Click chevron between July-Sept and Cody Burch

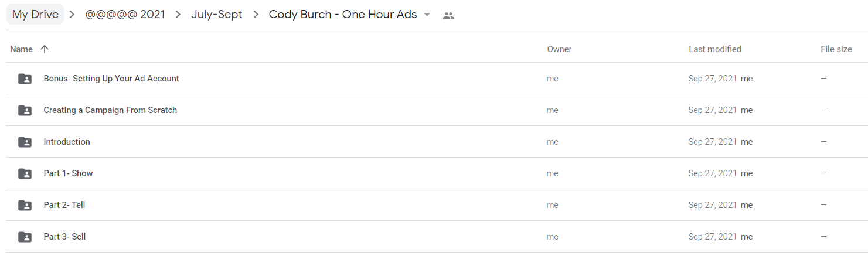pos(256,15)
